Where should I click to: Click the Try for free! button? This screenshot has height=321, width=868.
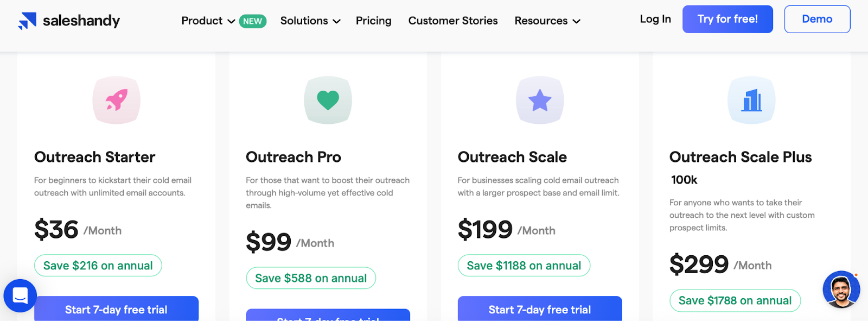pos(727,19)
